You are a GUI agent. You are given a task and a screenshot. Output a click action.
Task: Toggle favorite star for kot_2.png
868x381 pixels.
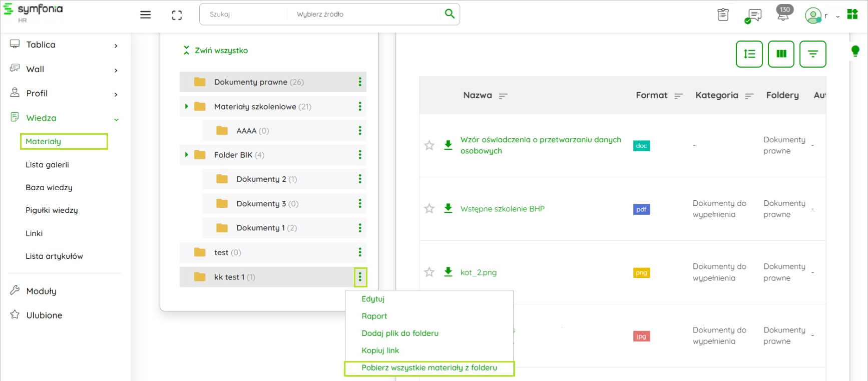coord(429,272)
